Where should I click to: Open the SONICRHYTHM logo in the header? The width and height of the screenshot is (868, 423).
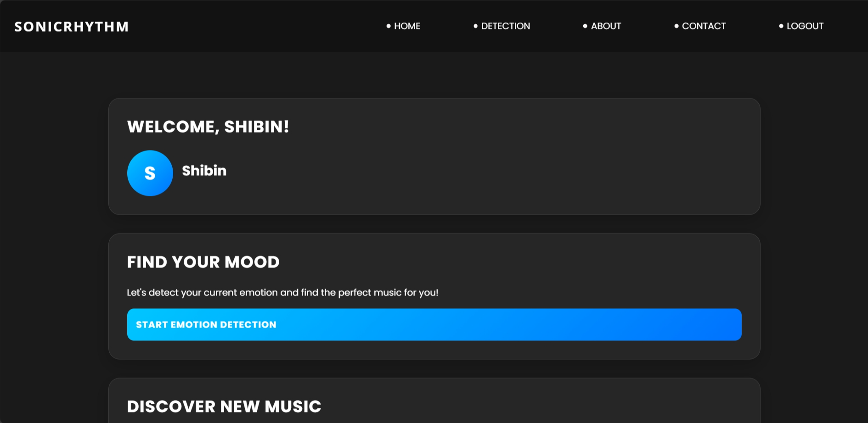[x=71, y=26]
